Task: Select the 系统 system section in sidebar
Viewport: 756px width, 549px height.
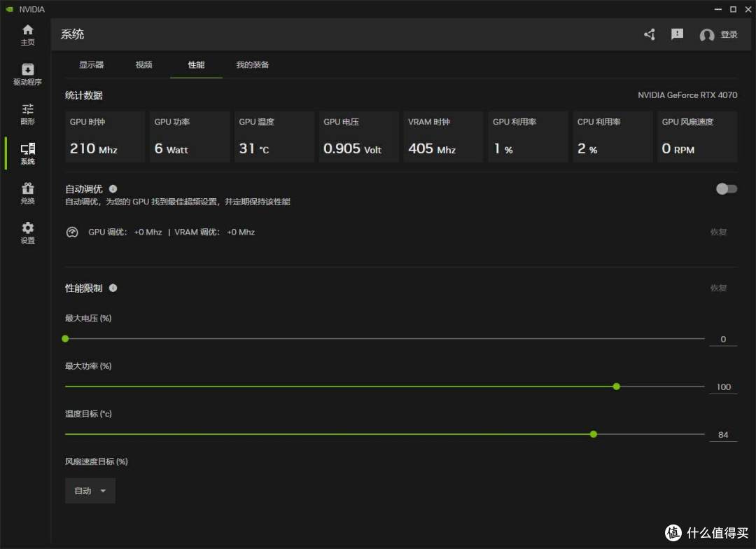Action: coord(27,153)
